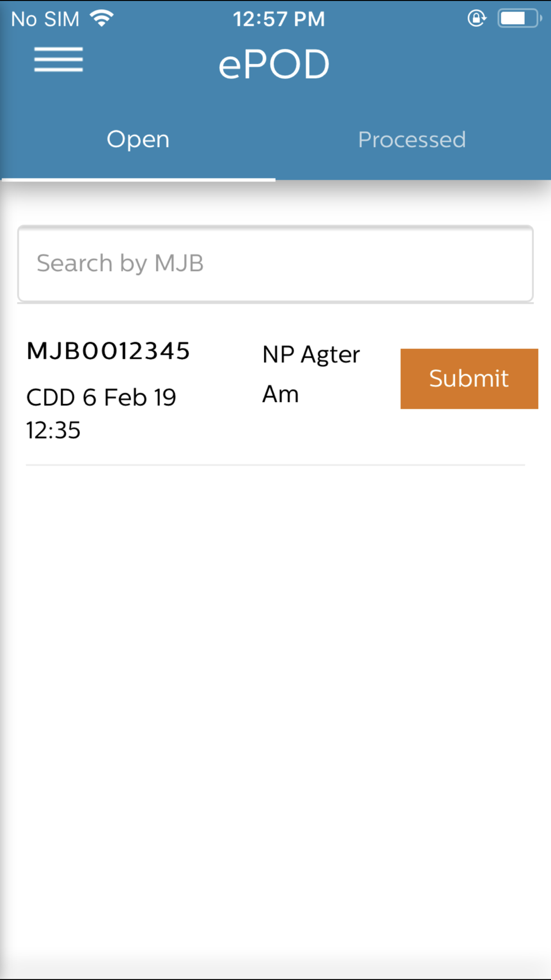This screenshot has height=980, width=551.
Task: Focus the Search by MJB field
Action: point(275,263)
